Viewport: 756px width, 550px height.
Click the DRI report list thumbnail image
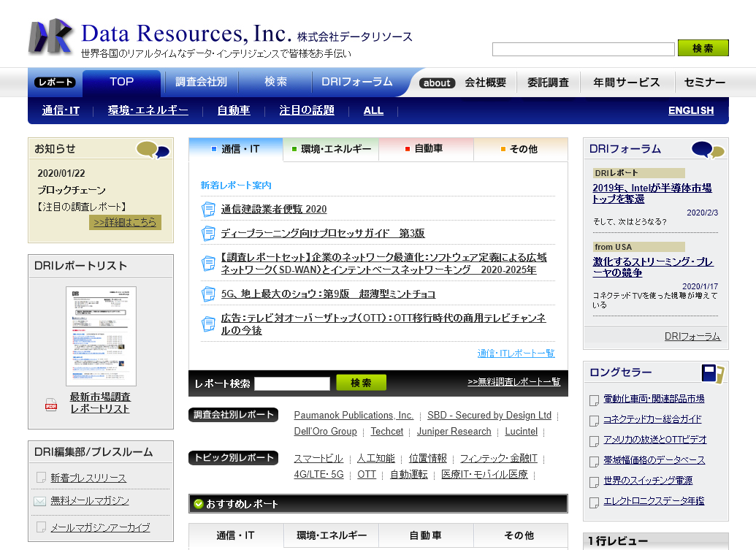coord(101,336)
